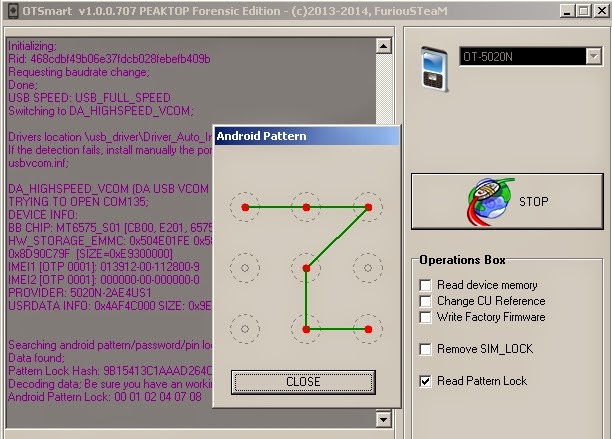
Task: Click the 'USB SPEED: USB_FULL_SPEED' log line
Action: [x=89, y=98]
